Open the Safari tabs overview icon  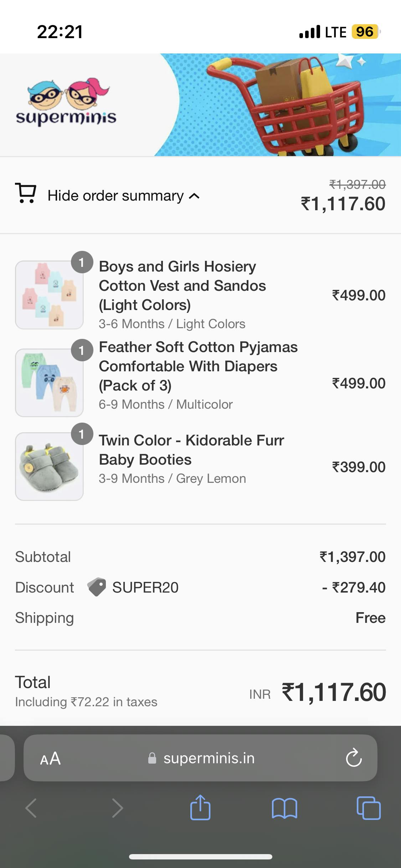click(369, 808)
